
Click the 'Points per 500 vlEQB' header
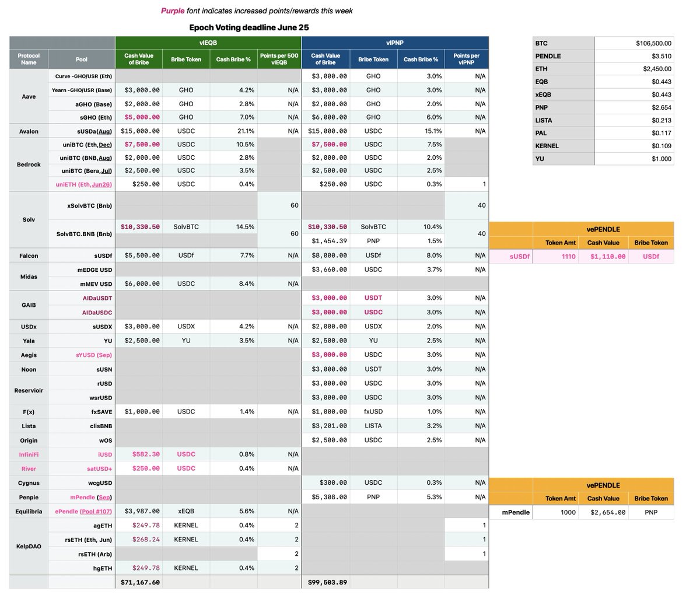279,59
